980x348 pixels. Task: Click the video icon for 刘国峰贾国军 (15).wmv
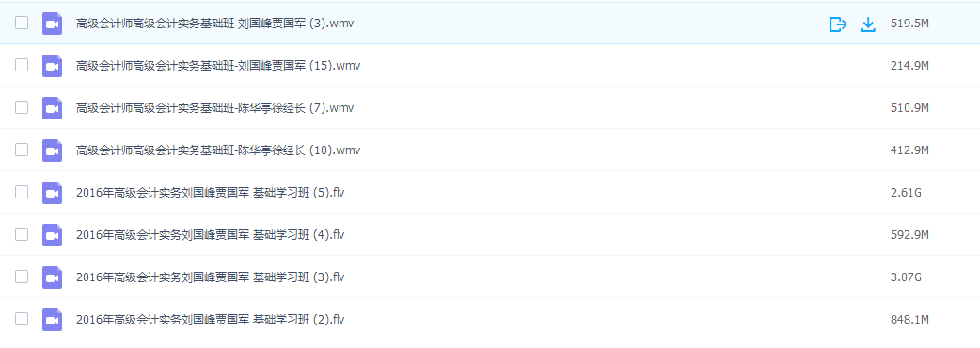(x=53, y=66)
